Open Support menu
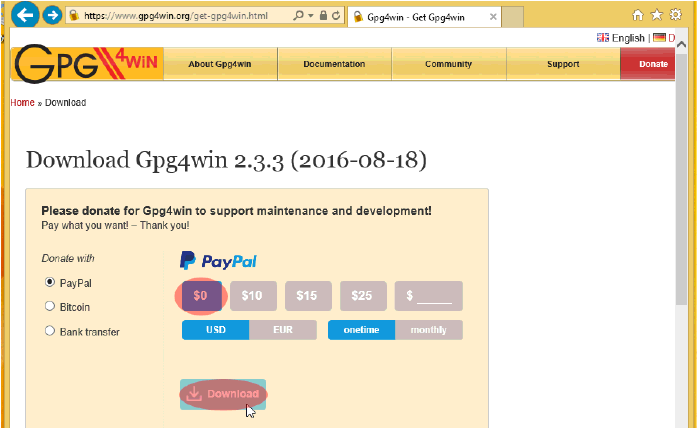The image size is (697, 429). [x=563, y=64]
